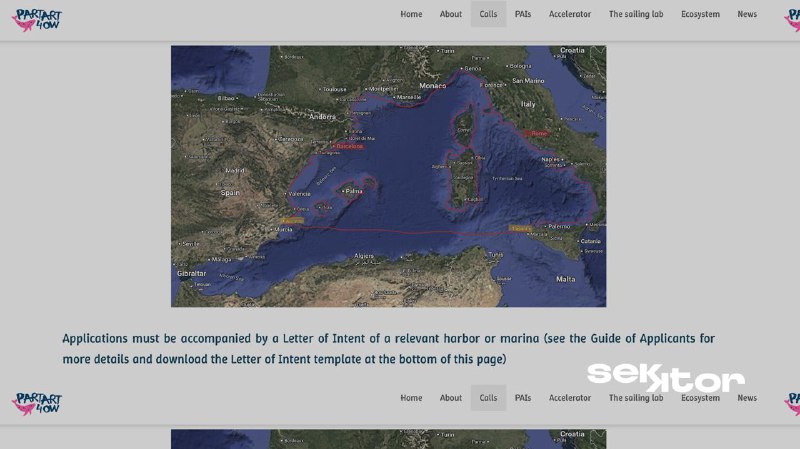This screenshot has width=800, height=449.
Task: Click the Croatia label on the map
Action: coord(572,50)
